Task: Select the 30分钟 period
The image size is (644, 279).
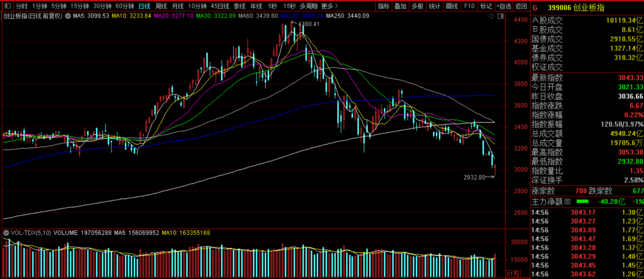Action: click(102, 7)
